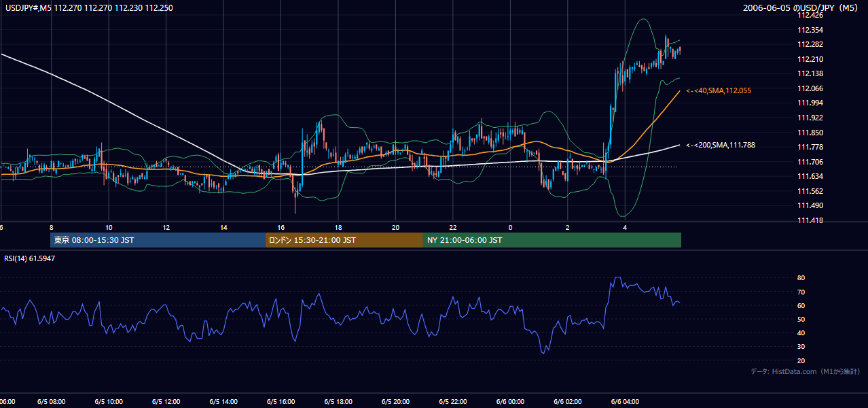Click the bottom timeline label 6/5 12:00
868x408 pixels.
(166, 401)
